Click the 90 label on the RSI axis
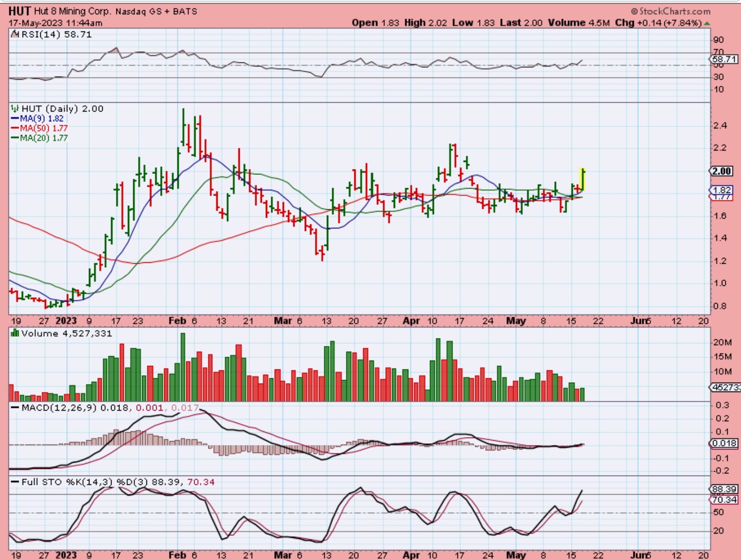Viewport: 741px width, 560px height. pos(718,40)
